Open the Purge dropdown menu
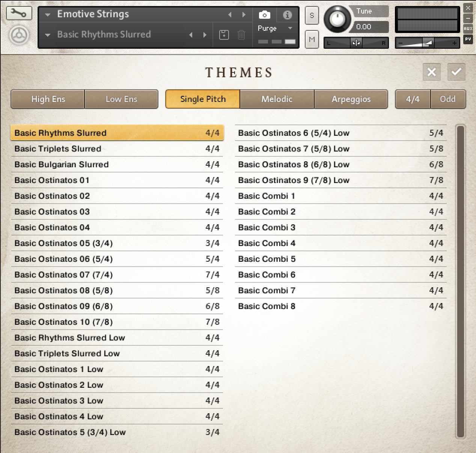 [x=290, y=28]
